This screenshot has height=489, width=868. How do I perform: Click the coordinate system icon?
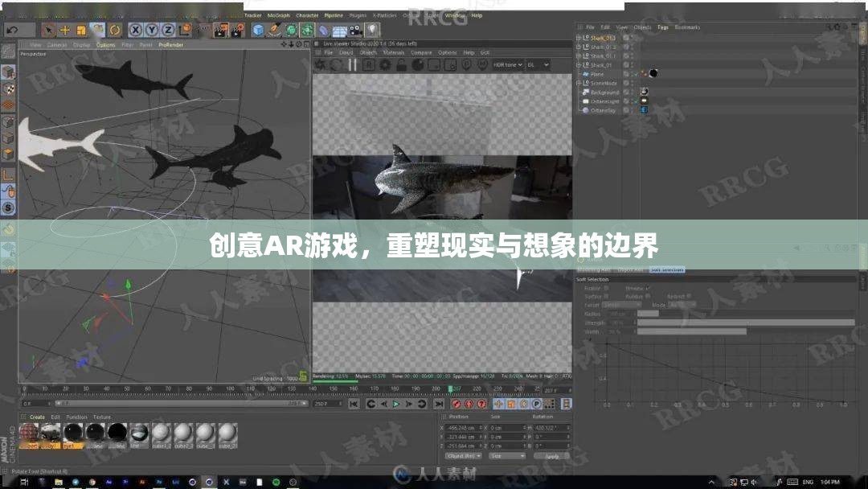point(185,29)
